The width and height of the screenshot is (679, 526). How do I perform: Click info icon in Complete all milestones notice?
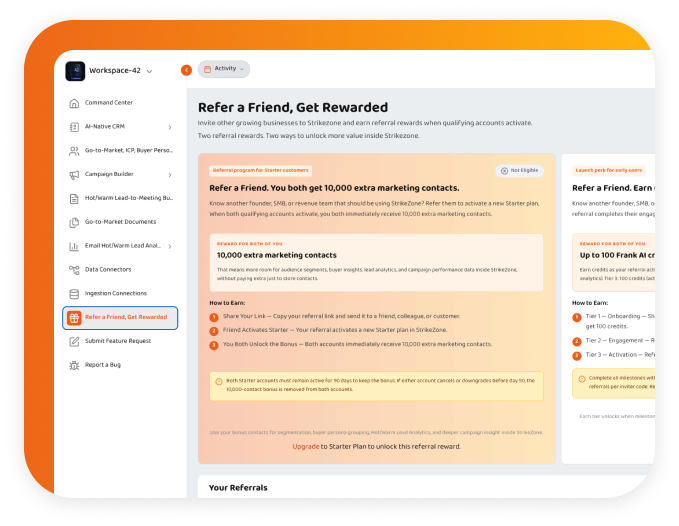pyautogui.click(x=582, y=379)
